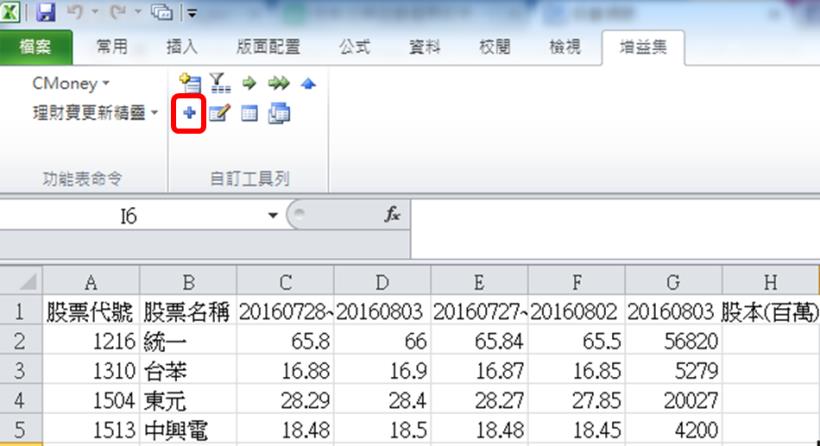Click the overlapping windows quick access icon
Image resolution: width=820 pixels, height=446 pixels.
(162, 12)
